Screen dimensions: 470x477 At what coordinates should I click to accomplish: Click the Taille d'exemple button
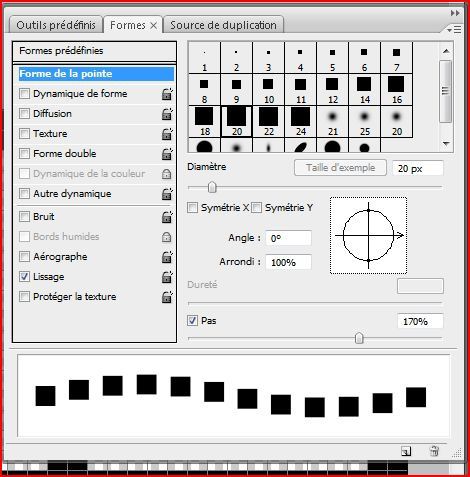coord(340,168)
